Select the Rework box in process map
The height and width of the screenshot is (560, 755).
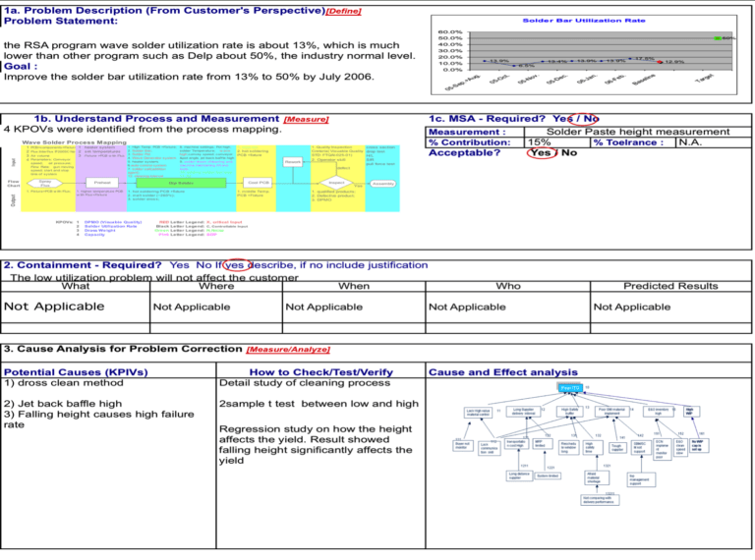pos(293,162)
